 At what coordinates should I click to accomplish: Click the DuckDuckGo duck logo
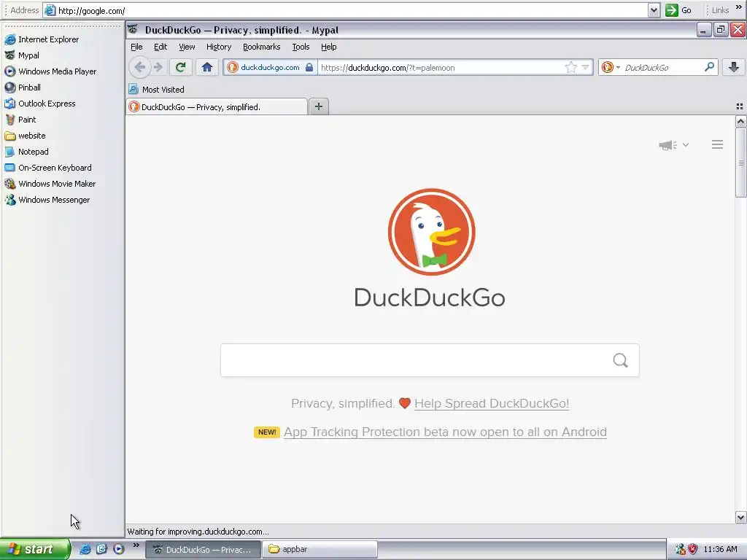[431, 232]
